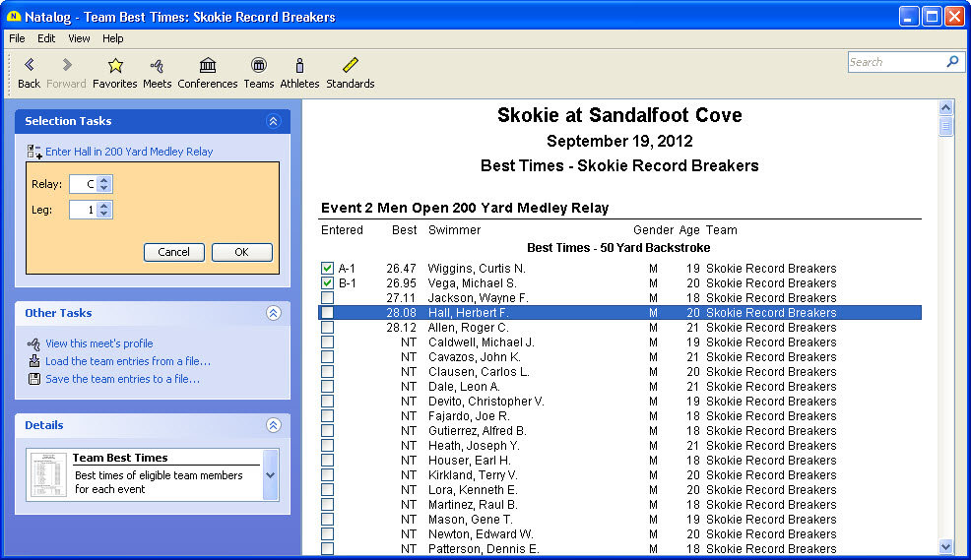Uncheck the entry checkbox for Wiggins, Curtis N.
Viewport: 971px width, 560px height.
pos(327,269)
